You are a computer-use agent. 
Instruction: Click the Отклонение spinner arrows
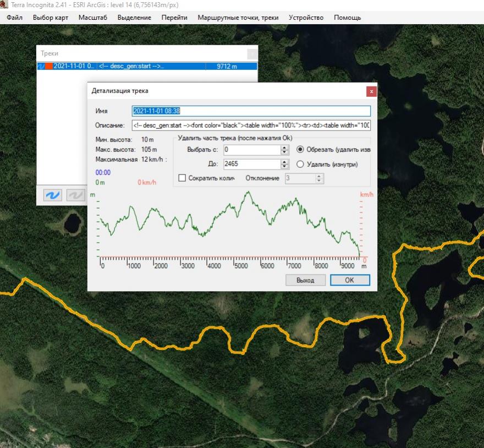[x=320, y=178]
